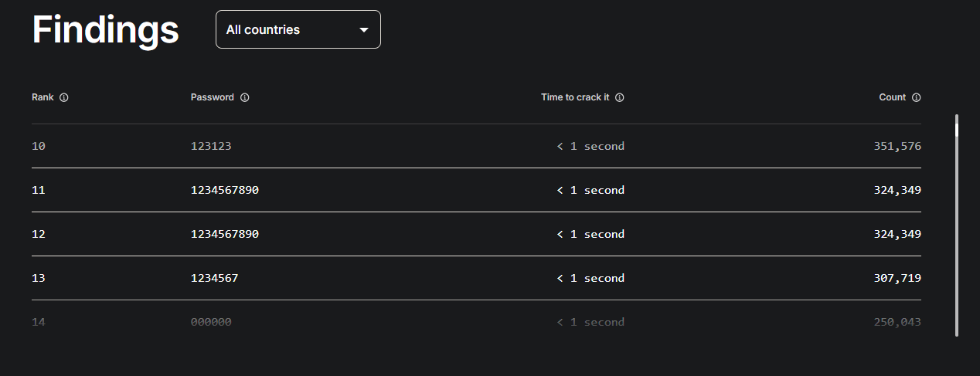Click the scrollbar track below the thumb

[x=957, y=236]
